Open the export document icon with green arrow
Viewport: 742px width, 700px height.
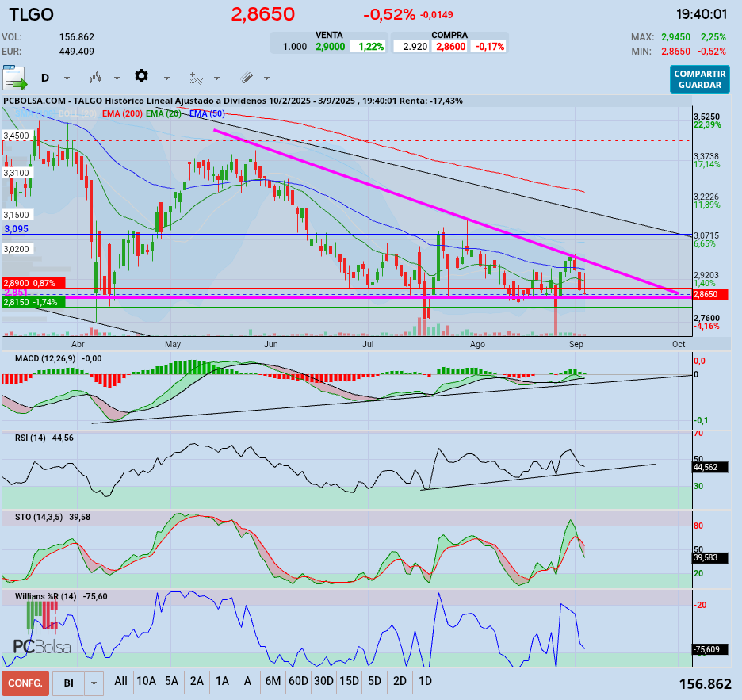coord(14,78)
